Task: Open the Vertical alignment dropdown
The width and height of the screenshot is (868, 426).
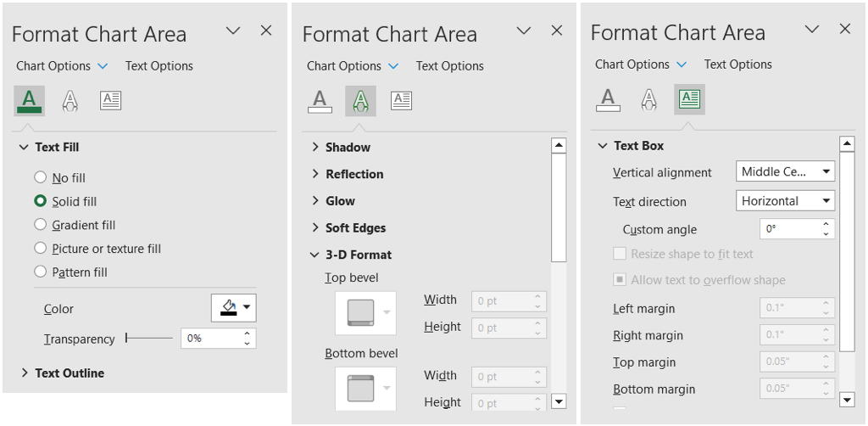Action: [x=785, y=172]
